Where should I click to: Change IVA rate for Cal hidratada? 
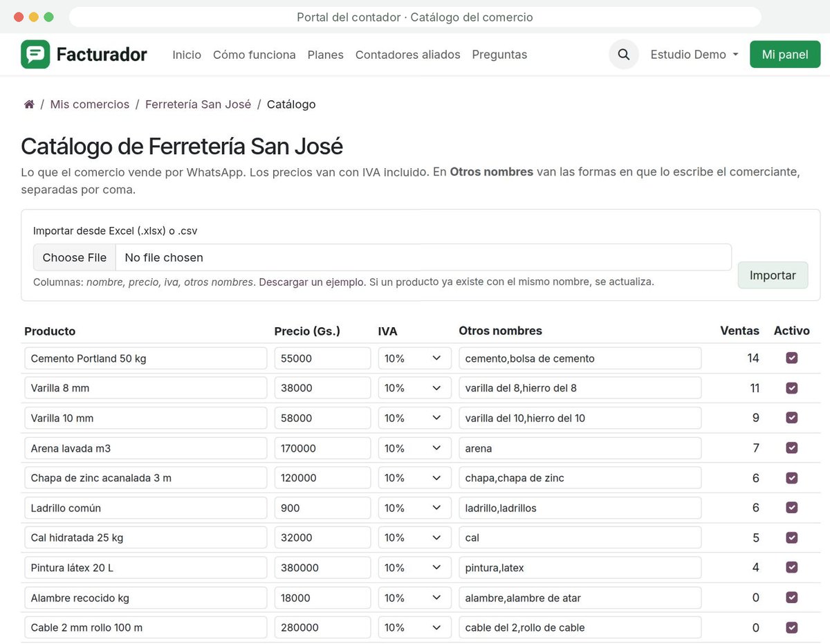(414, 537)
